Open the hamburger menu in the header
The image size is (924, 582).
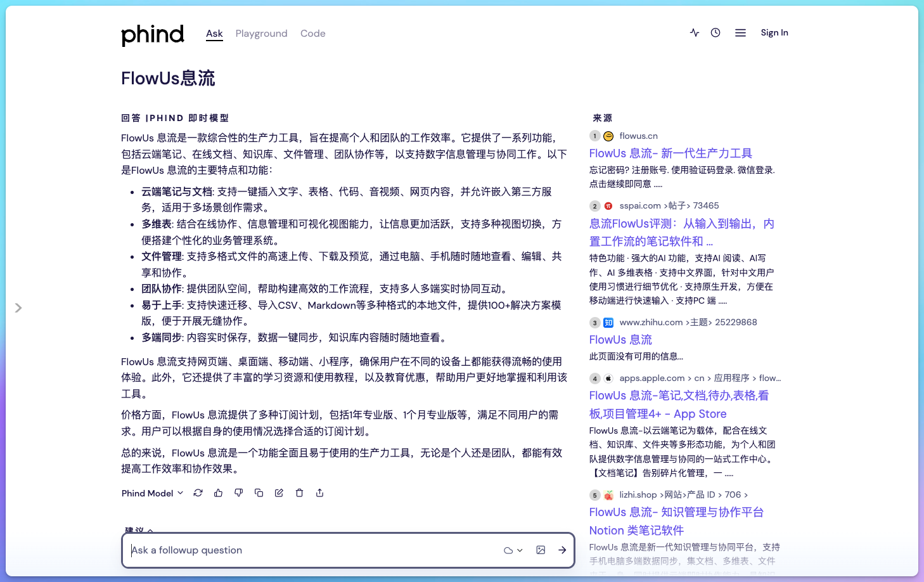pos(740,33)
